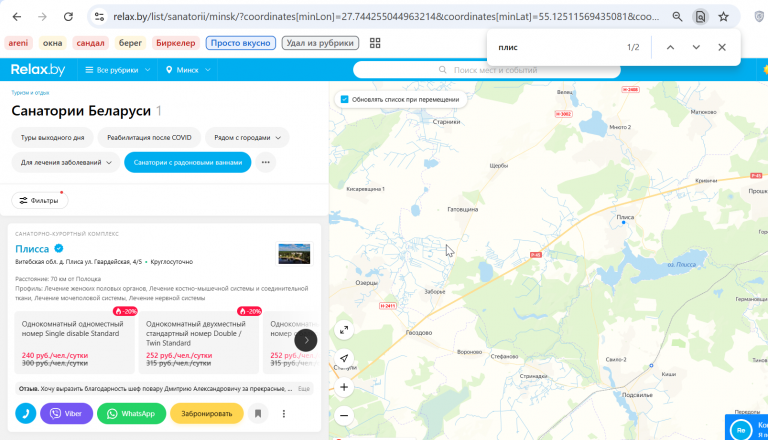This screenshot has width=768, height=440.
Task: Open the zoom magnifier icon in address bar
Action: point(677,17)
